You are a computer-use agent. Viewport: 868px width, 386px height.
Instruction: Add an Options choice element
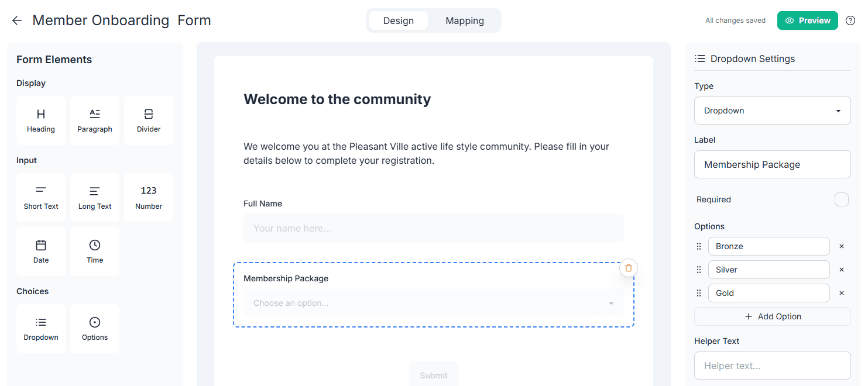[x=95, y=328]
